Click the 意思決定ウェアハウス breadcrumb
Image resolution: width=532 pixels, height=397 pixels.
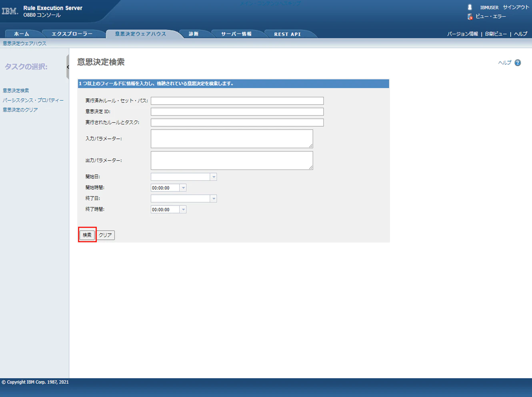[25, 43]
